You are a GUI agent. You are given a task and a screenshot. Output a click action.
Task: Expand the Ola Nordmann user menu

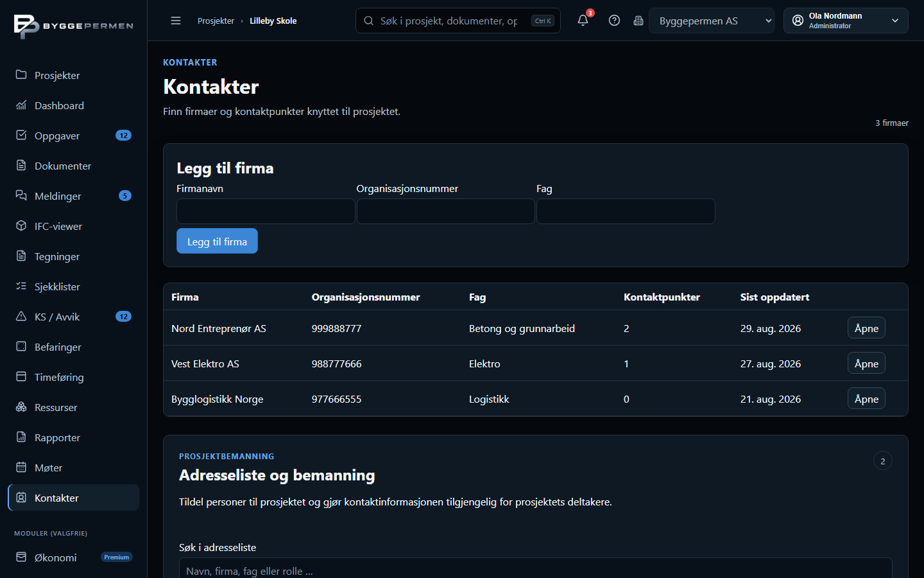tap(846, 21)
